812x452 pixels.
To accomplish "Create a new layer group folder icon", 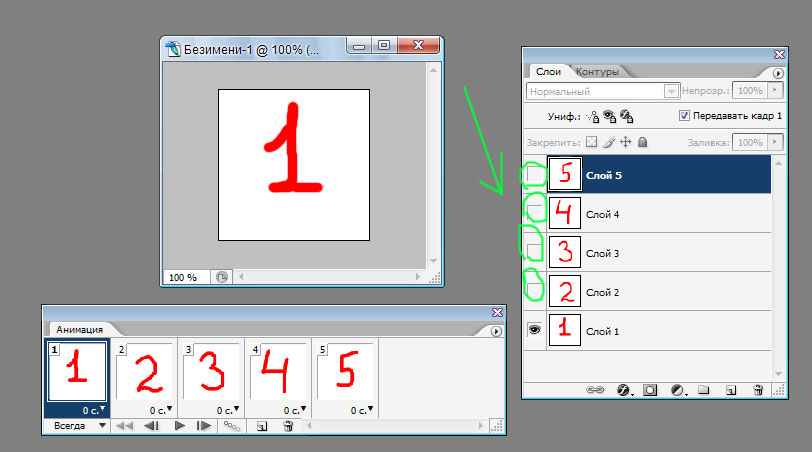I will tap(703, 390).
